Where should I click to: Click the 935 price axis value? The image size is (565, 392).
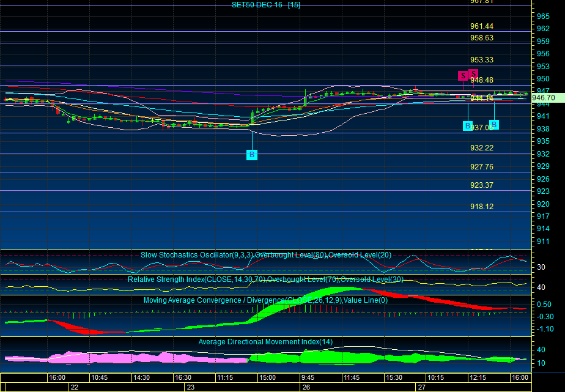[543, 141]
